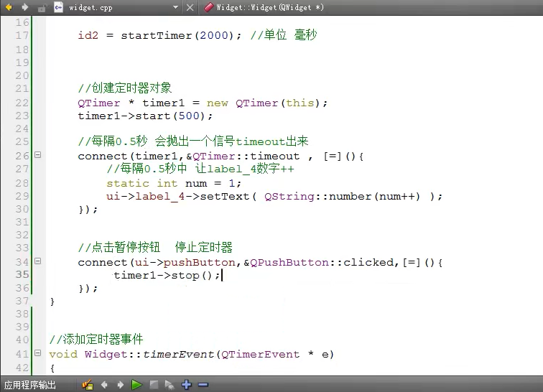Go back with the yellow left arrow
The width and height of the screenshot is (543, 392).
pyautogui.click(x=9, y=7)
